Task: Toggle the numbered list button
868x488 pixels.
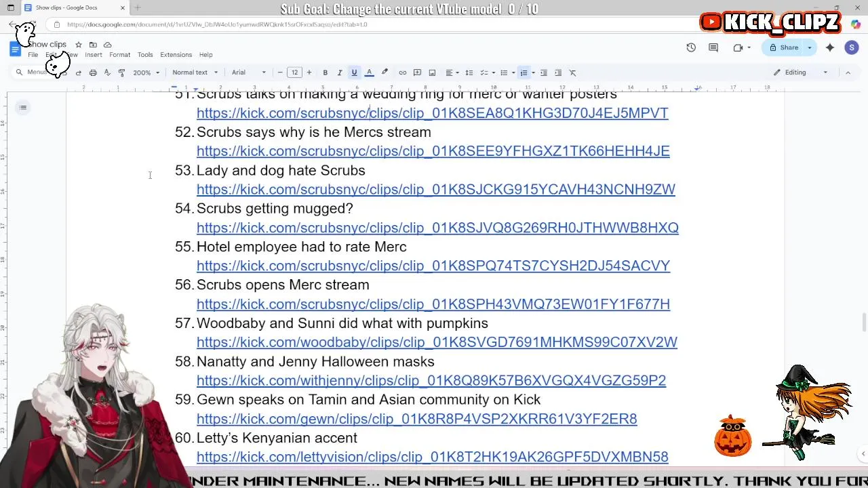Action: 524,73
